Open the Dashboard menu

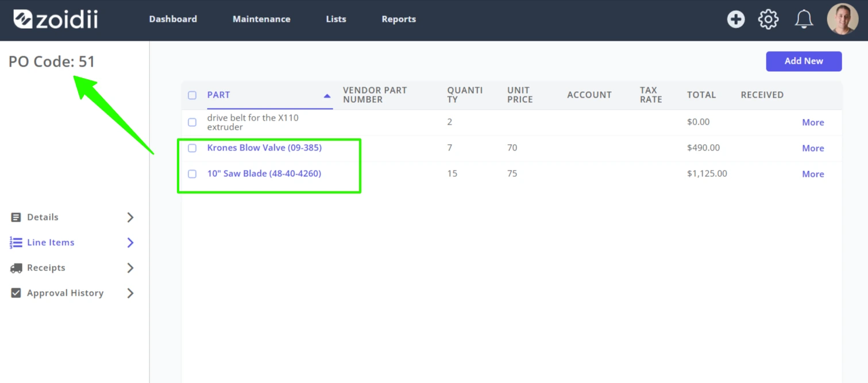coord(173,19)
